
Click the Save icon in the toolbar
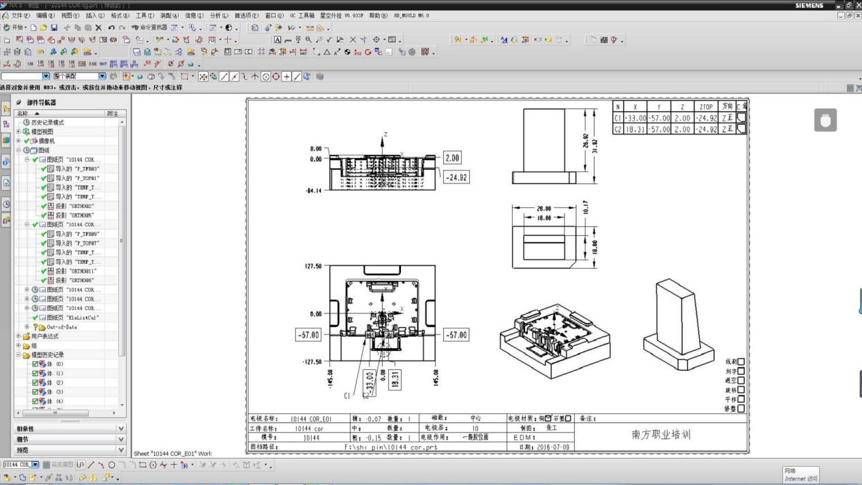coord(54,27)
